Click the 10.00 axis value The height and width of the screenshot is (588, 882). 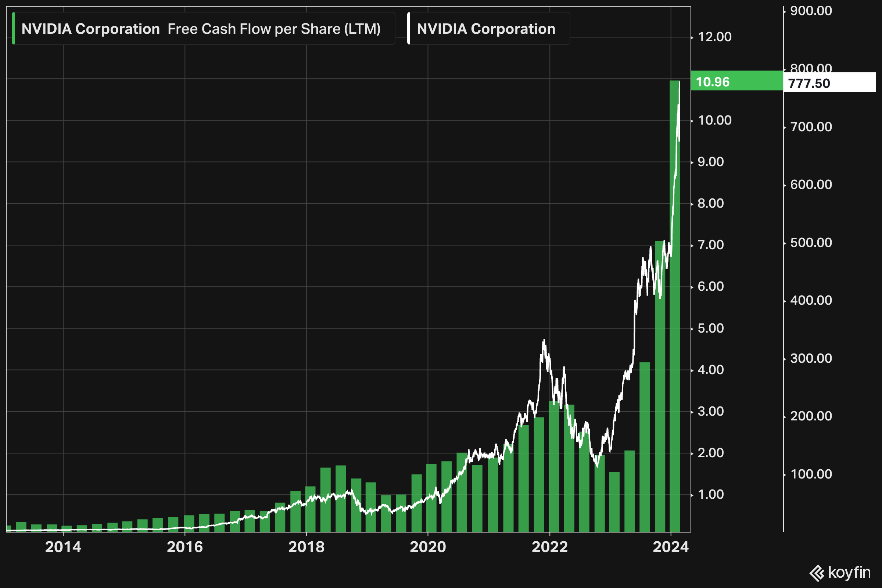coord(715,121)
